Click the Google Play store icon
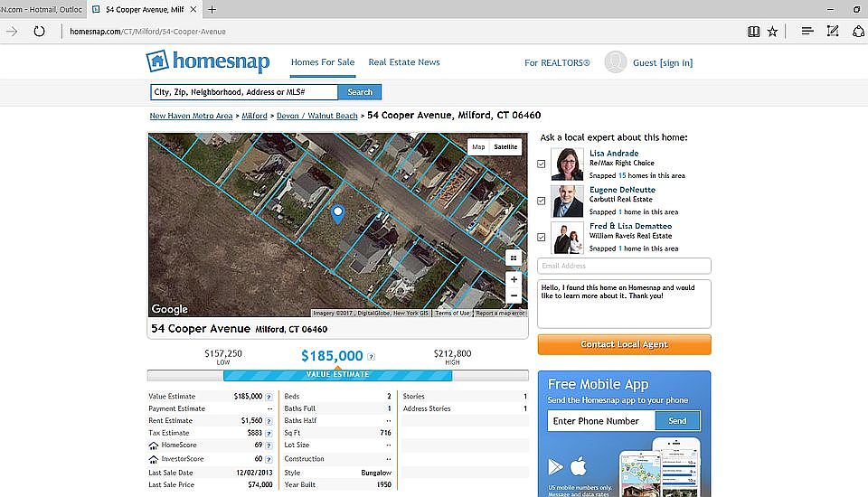The height and width of the screenshot is (497, 868). (556, 467)
